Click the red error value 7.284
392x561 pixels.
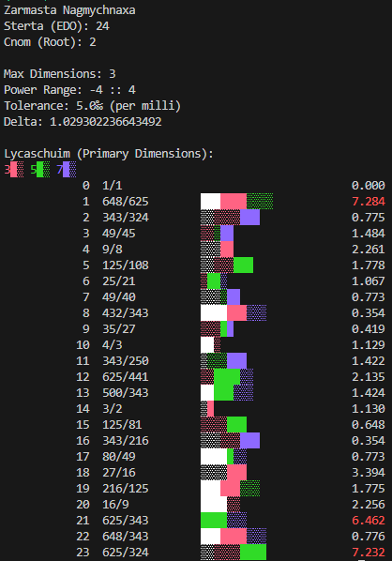point(369,202)
